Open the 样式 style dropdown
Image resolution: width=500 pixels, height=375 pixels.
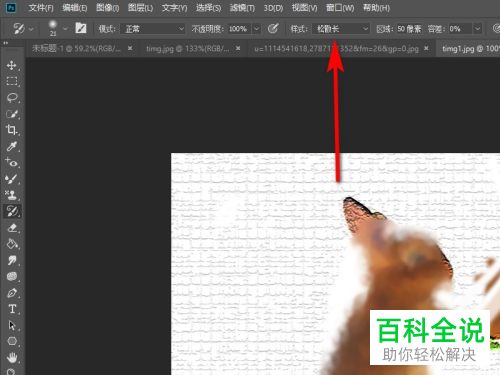coord(341,29)
